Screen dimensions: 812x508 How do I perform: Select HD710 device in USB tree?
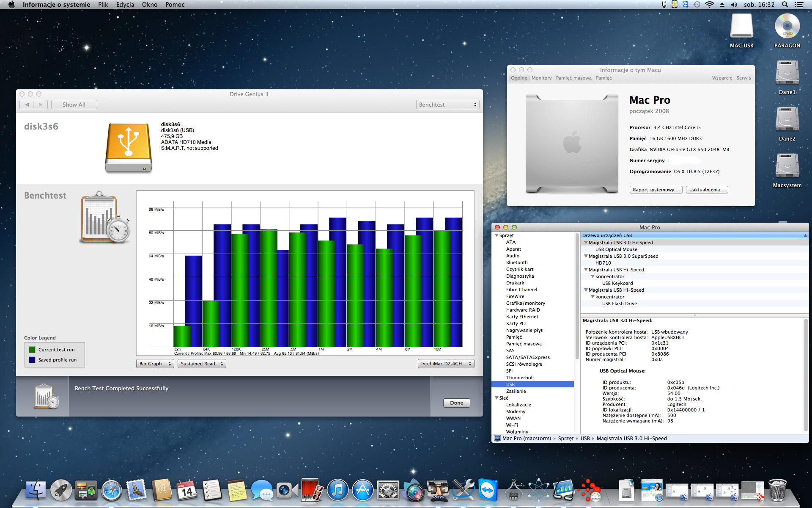pyautogui.click(x=603, y=263)
